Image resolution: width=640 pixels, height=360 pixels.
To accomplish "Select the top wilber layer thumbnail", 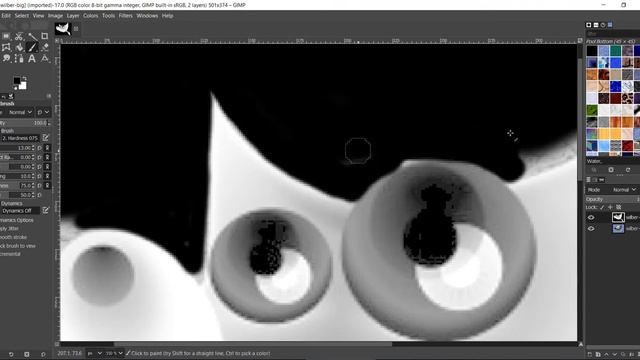I will tap(618, 217).
